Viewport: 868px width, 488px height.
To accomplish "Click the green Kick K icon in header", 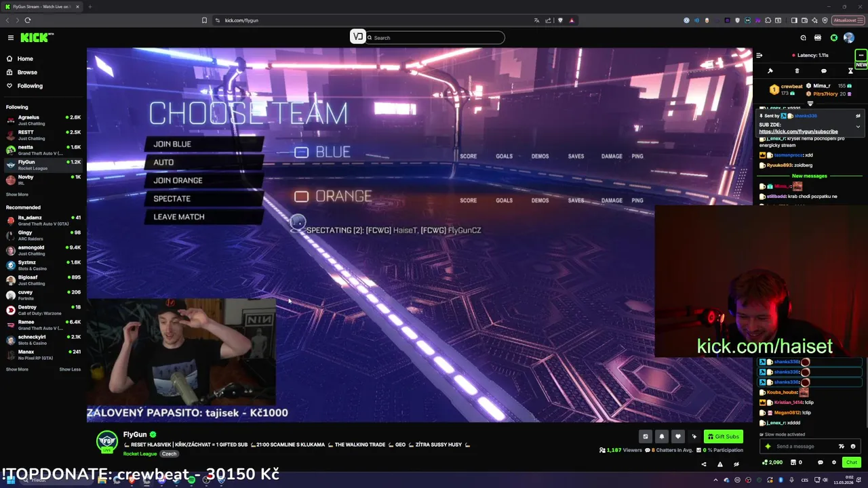I will (x=834, y=38).
